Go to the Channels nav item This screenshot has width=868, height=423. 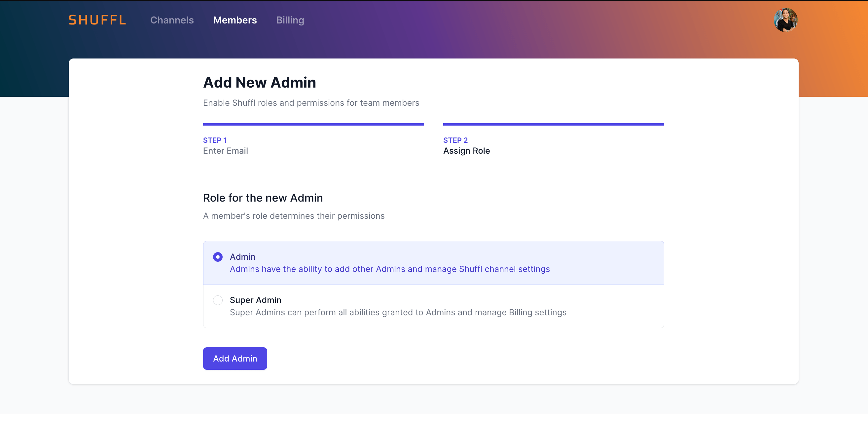172,20
